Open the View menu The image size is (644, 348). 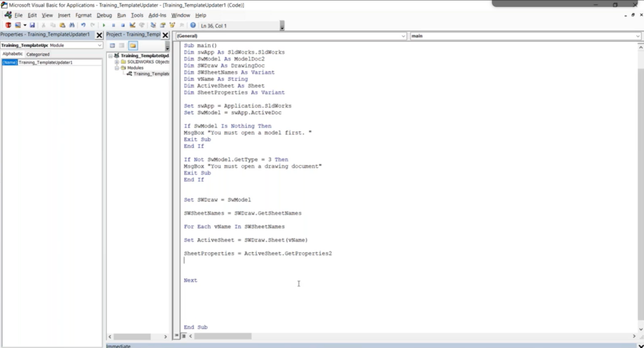47,15
